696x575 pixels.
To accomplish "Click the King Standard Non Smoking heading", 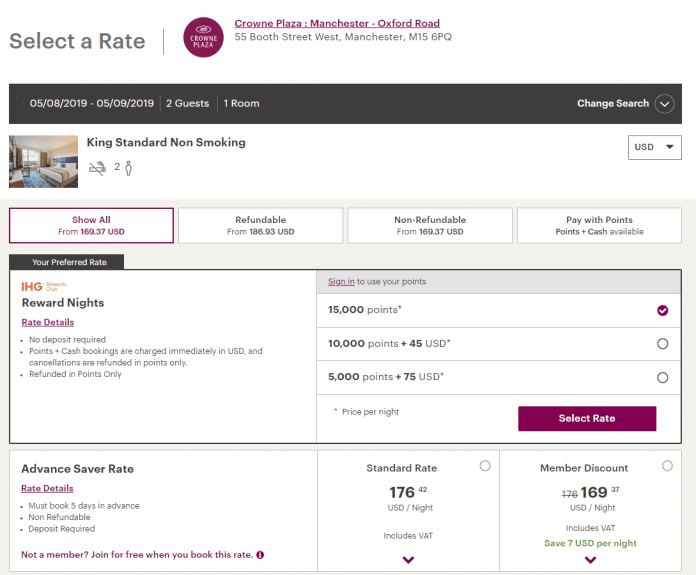I will (x=166, y=143).
